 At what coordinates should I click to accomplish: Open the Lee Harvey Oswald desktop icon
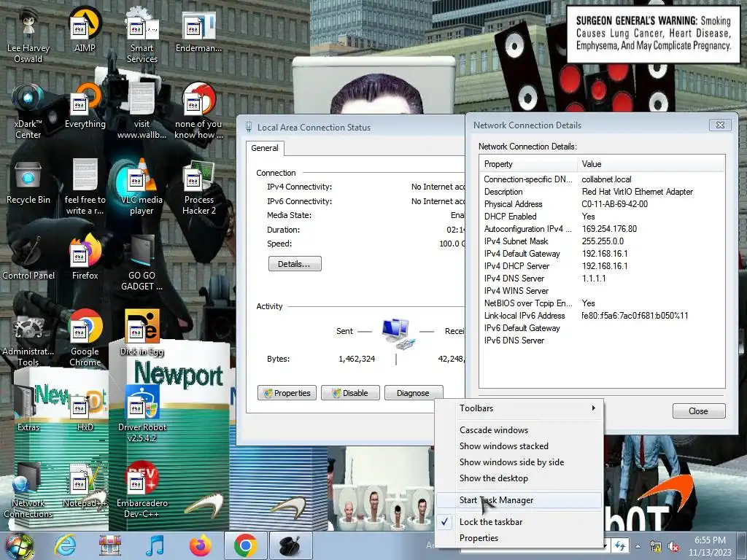coord(28,36)
